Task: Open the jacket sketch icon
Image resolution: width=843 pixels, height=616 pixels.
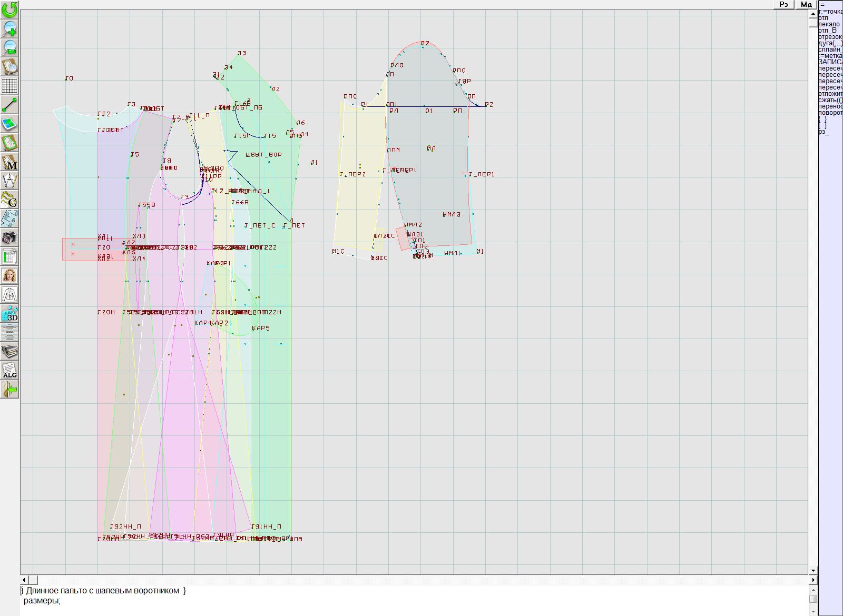Action: pyautogui.click(x=9, y=294)
